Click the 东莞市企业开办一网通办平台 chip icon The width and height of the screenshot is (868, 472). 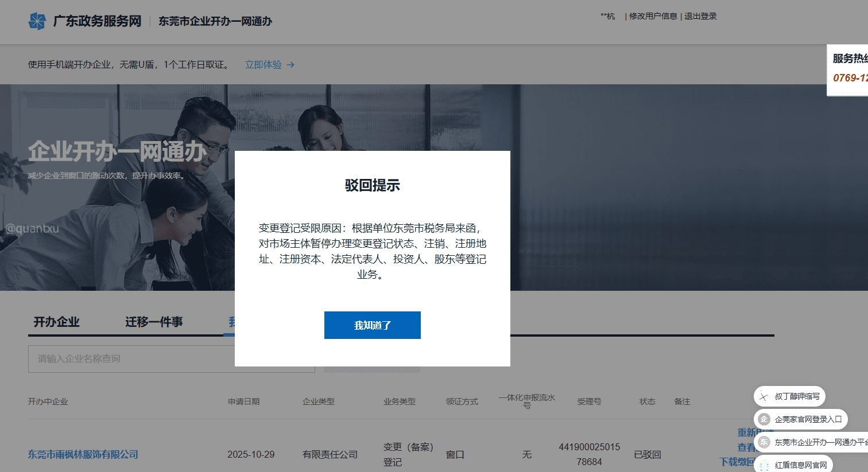[764, 442]
